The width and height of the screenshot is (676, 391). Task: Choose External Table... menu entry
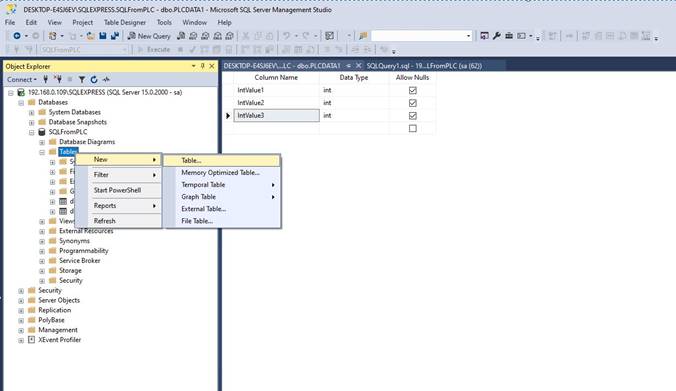(x=222, y=209)
